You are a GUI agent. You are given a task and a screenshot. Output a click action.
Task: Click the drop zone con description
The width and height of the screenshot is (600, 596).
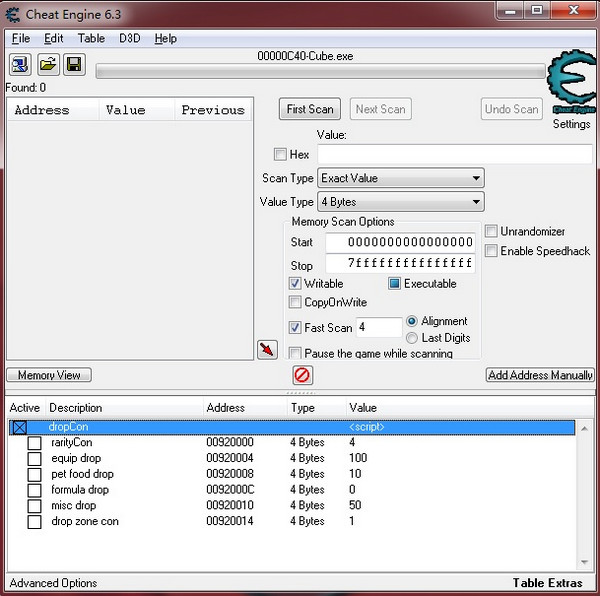pyautogui.click(x=85, y=521)
